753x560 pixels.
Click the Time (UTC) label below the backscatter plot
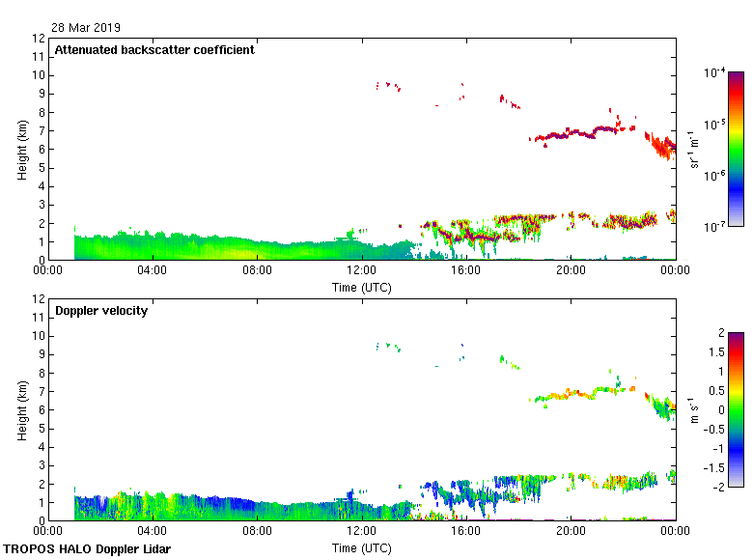361,287
